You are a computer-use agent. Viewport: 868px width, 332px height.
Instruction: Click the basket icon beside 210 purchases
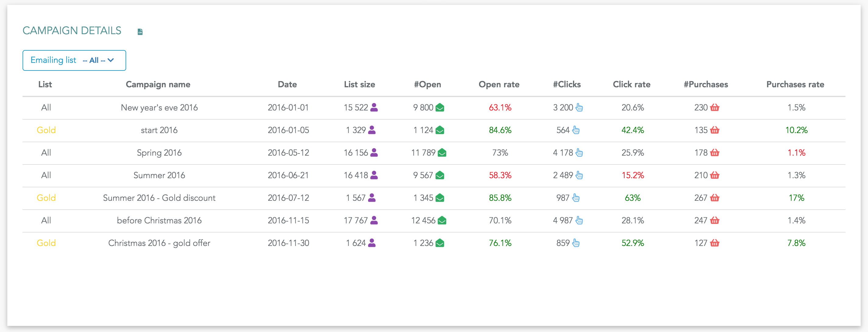715,175
